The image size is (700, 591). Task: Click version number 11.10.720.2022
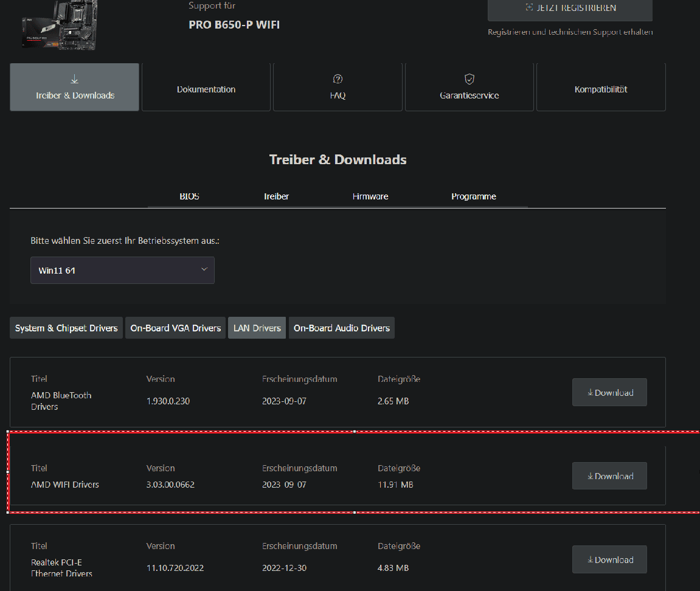175,568
